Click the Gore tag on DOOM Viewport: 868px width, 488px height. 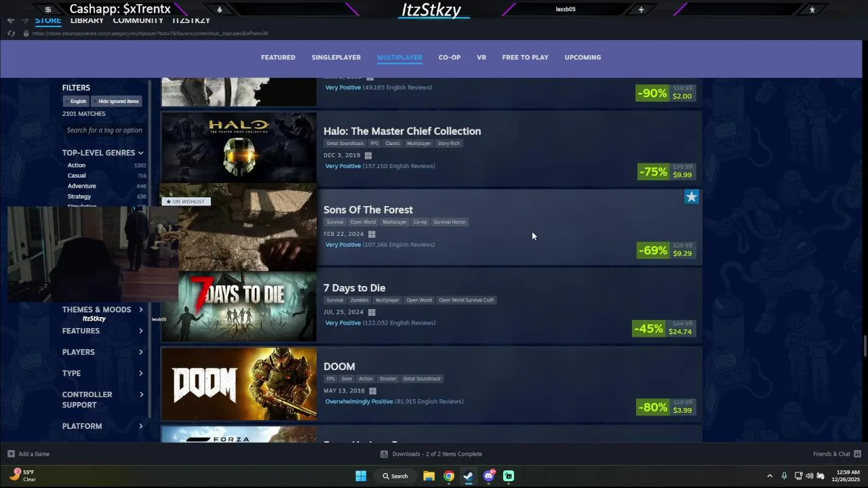pos(347,379)
